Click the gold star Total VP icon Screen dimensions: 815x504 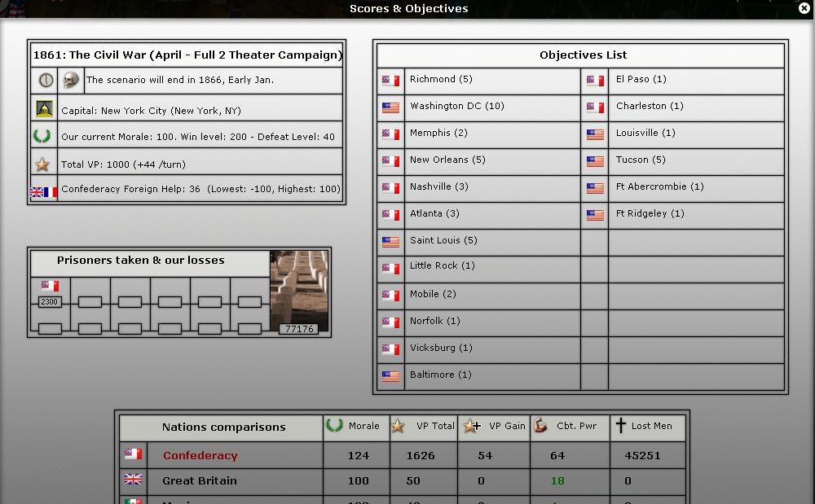tap(42, 164)
